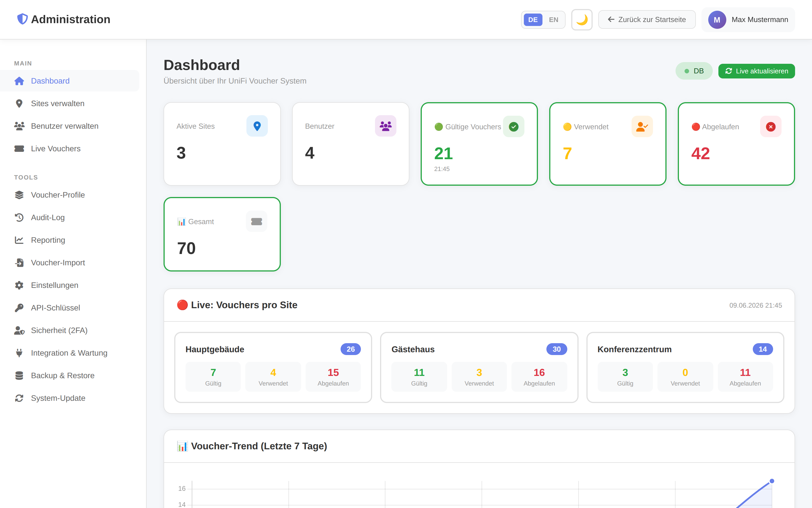Open the API-Schlüssel page link
The width and height of the screenshot is (812, 508).
[69, 308]
